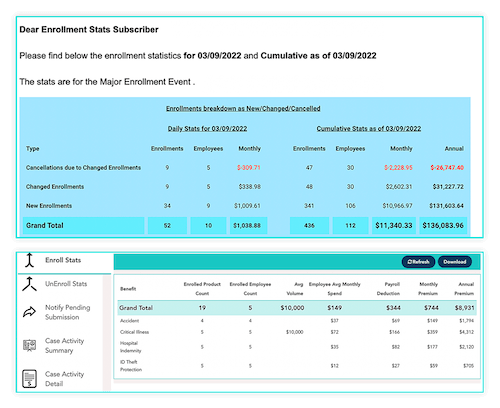500x408 pixels.
Task: Click 'Dear Enrollment Stats Subscriber' greeting
Action: 89,29
